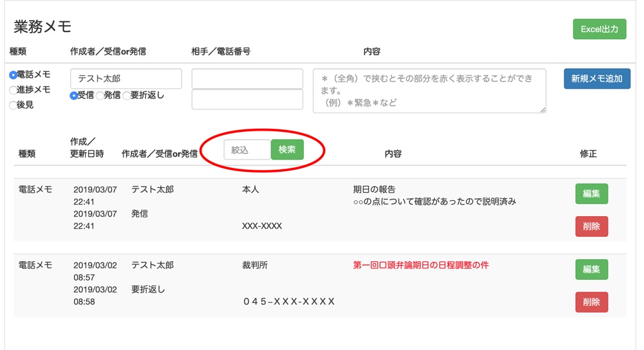The height and width of the screenshot is (350, 644).
Task: Delete the 2019/03/07 本人 memo entry
Action: (x=591, y=226)
